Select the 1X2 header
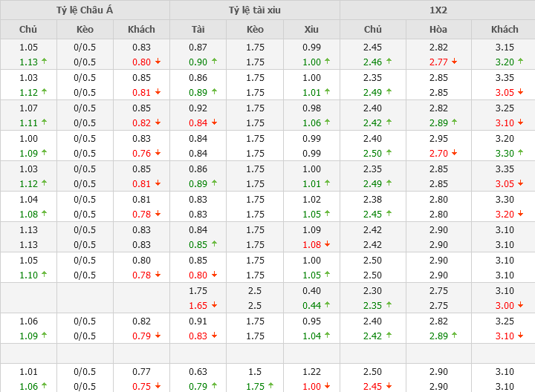This screenshot has width=535, height=392. (438, 10)
